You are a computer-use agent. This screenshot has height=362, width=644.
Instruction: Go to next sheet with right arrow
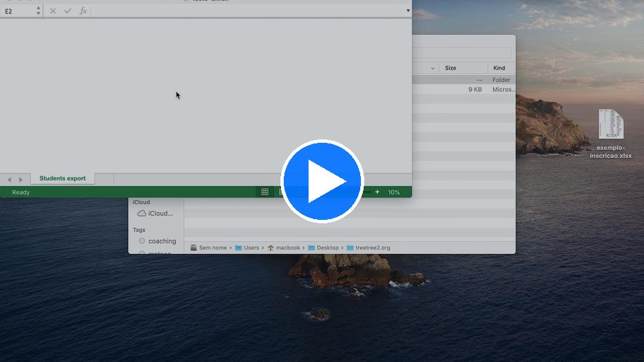click(x=21, y=180)
